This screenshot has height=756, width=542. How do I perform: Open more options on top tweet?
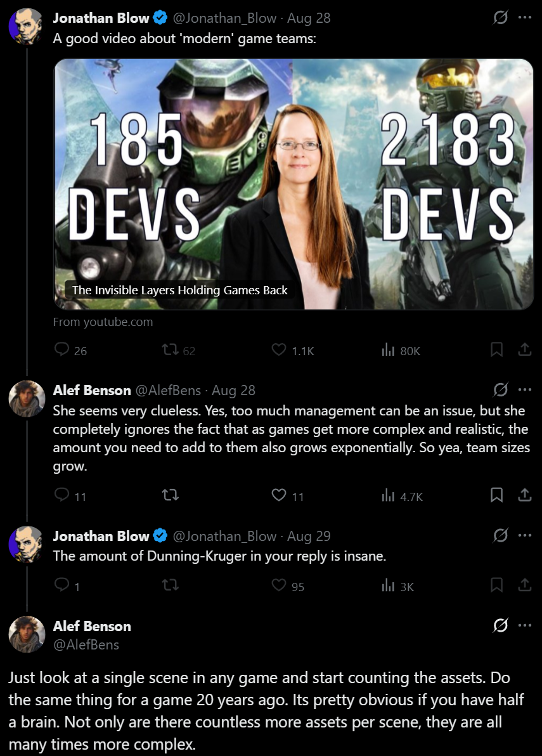(525, 18)
